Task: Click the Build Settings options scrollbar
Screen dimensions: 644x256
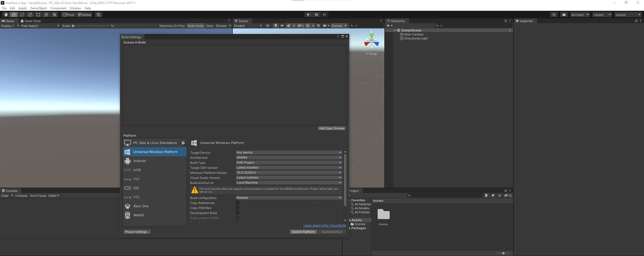Action: coord(345,180)
